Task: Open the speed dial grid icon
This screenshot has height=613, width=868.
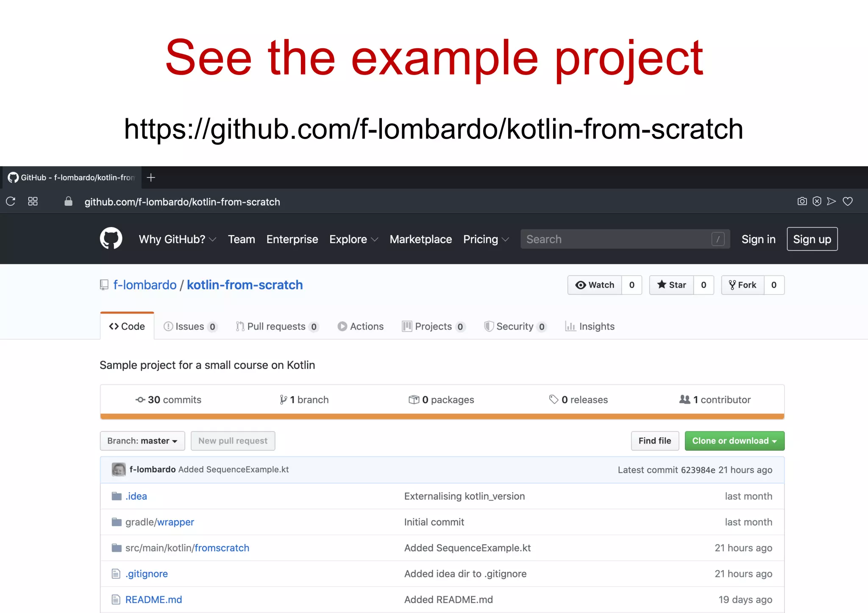Action: 33,201
